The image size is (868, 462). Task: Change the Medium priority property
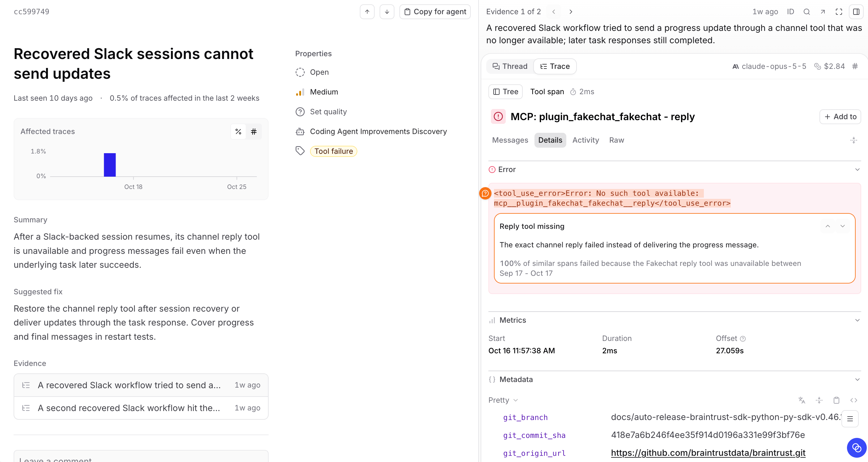pyautogui.click(x=317, y=92)
